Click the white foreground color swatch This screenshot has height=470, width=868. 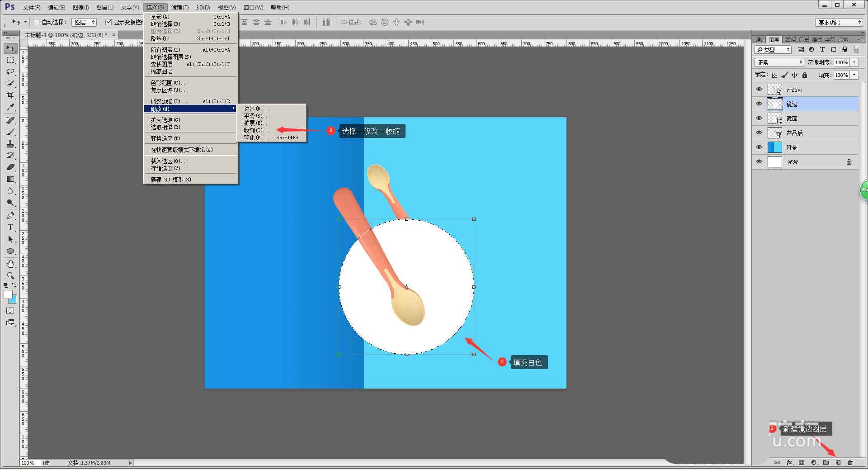[x=8, y=295]
